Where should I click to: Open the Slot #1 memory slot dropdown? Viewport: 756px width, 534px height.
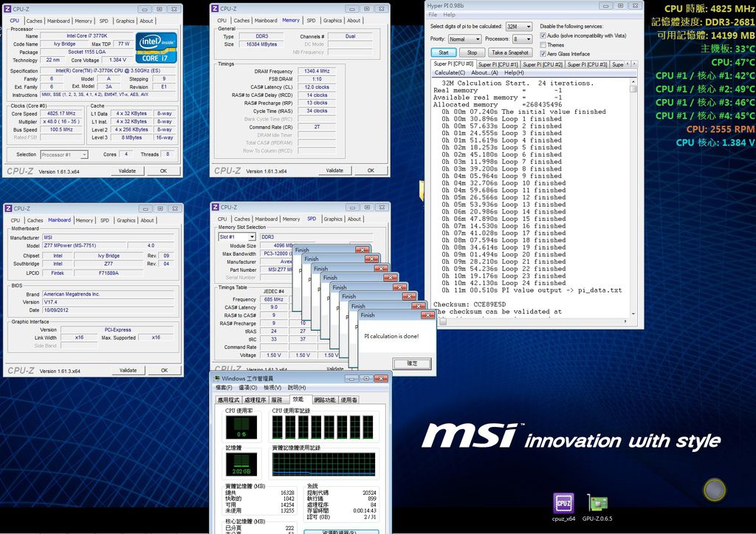[x=237, y=237]
